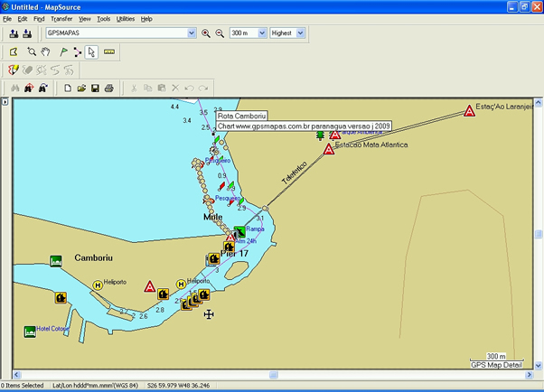Open the Highest detail level dropdown
Viewport: 544px width, 392px height.
coord(300,33)
